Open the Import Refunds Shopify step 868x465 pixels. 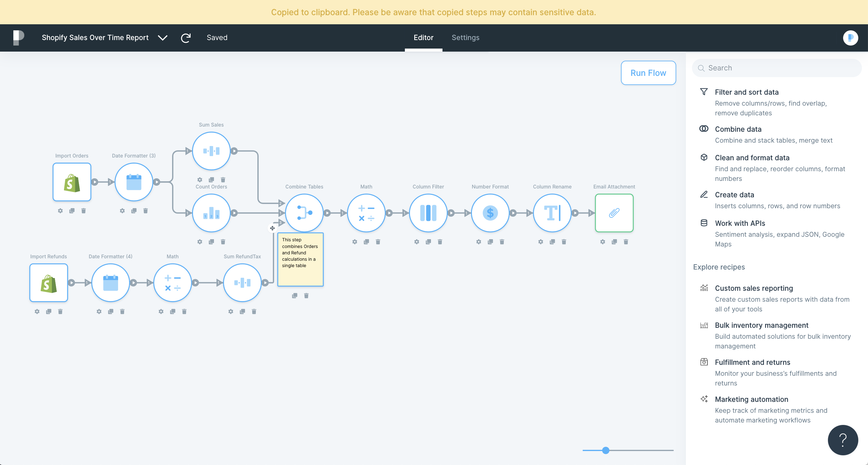49,283
